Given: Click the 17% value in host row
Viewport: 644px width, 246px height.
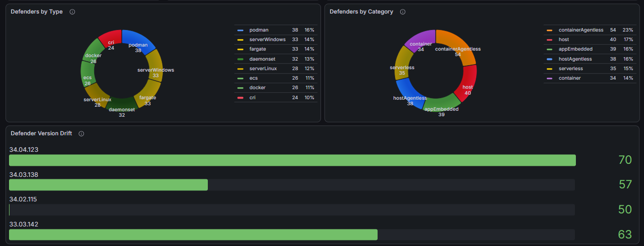Looking at the screenshot, I should pos(628,40).
